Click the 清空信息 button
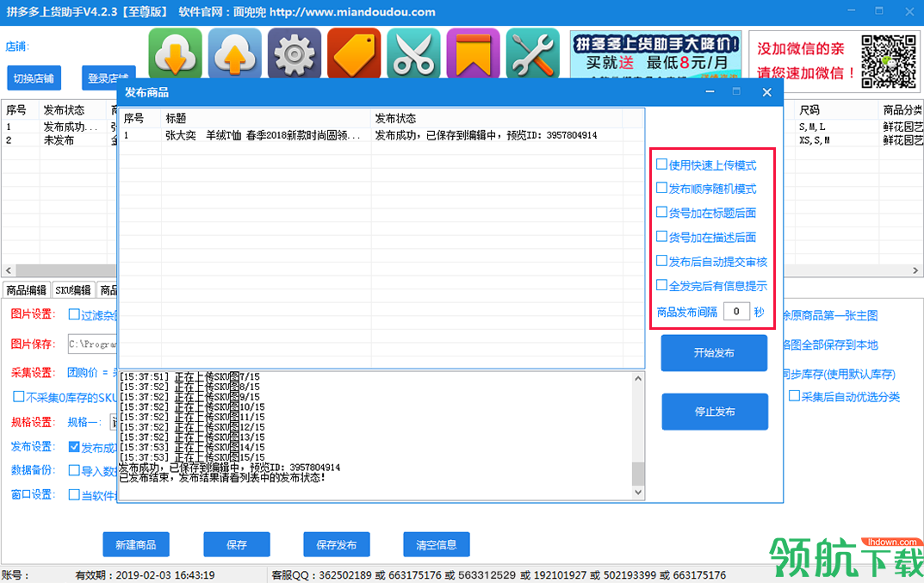The width and height of the screenshot is (924, 583). (x=436, y=545)
